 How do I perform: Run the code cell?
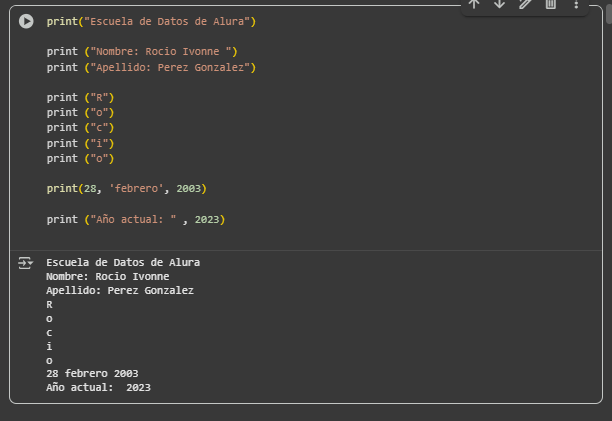pyautogui.click(x=26, y=22)
